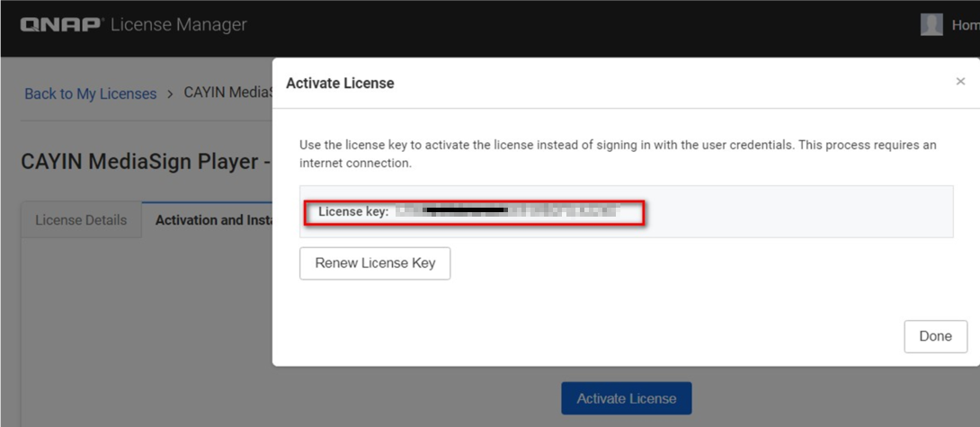Go back to My Licenses

(90, 93)
